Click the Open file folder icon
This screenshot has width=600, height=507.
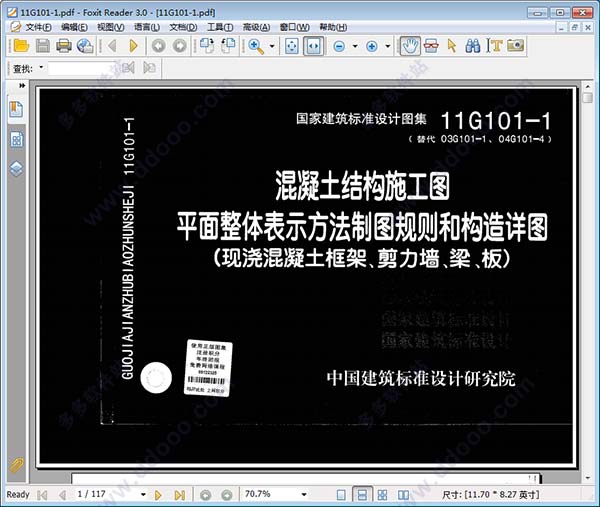[x=20, y=46]
